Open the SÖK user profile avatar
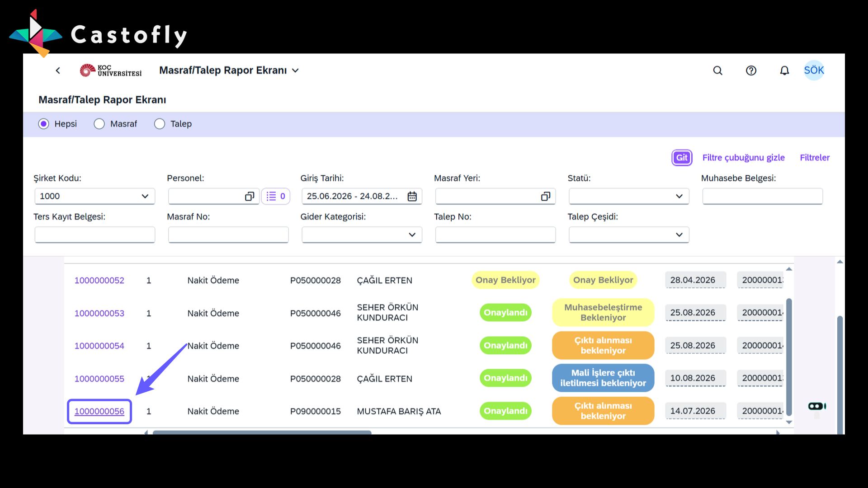 pos(814,70)
